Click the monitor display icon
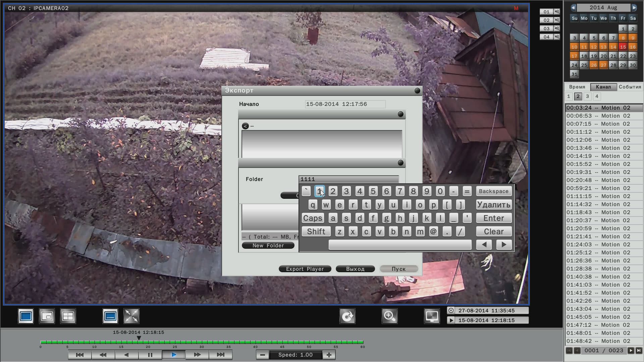The image size is (644, 362). pyautogui.click(x=432, y=316)
